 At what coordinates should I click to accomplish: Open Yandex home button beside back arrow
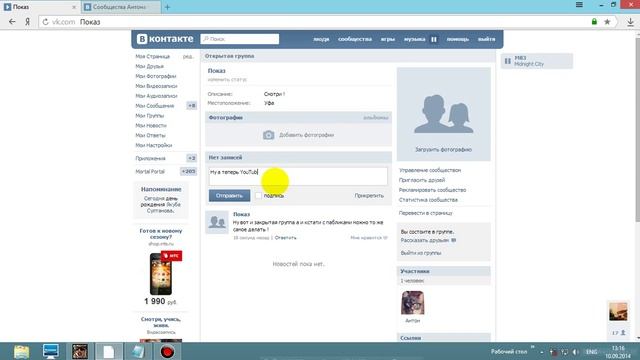27,22
